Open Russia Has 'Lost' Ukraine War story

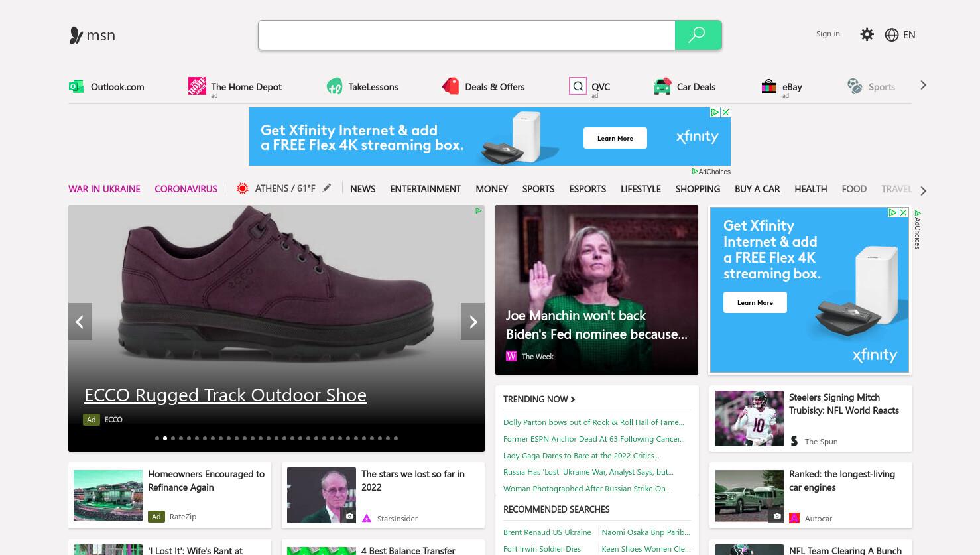(x=588, y=472)
